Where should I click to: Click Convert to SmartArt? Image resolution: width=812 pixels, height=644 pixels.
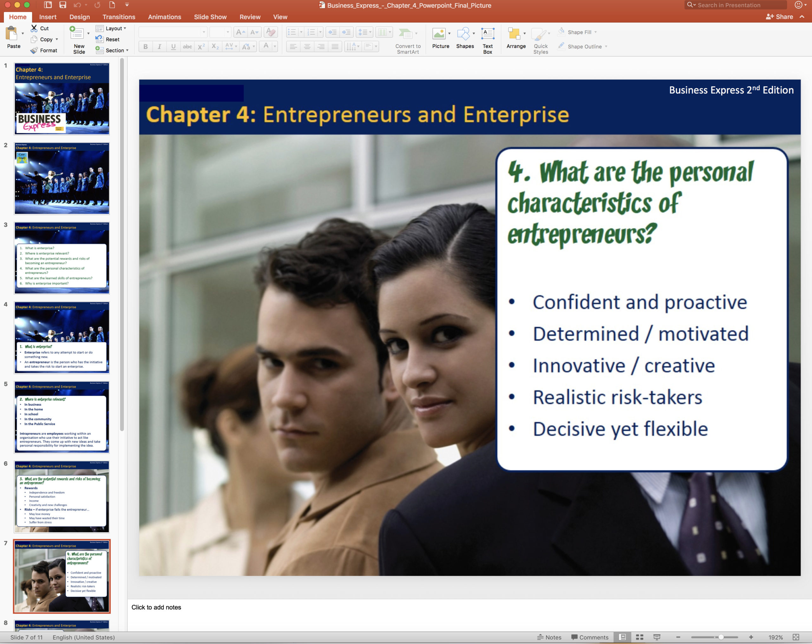tap(408, 41)
